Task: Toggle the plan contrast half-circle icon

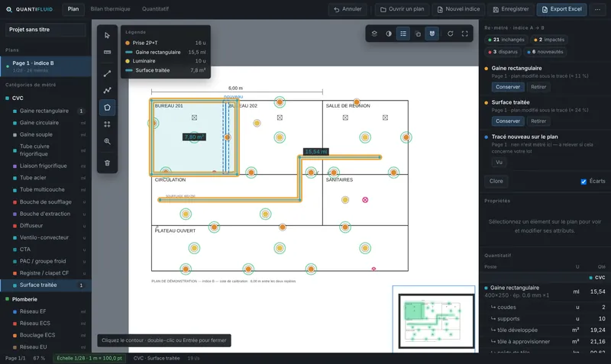Action: coord(389,34)
